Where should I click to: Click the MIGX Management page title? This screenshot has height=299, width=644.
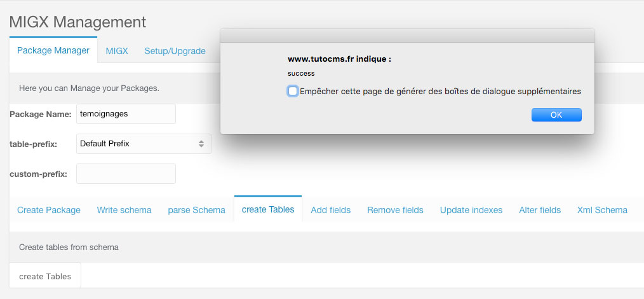pyautogui.click(x=77, y=22)
